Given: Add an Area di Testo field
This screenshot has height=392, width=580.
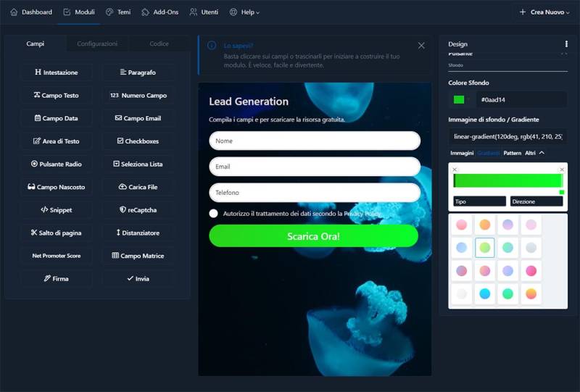Looking at the screenshot, I should [57, 141].
